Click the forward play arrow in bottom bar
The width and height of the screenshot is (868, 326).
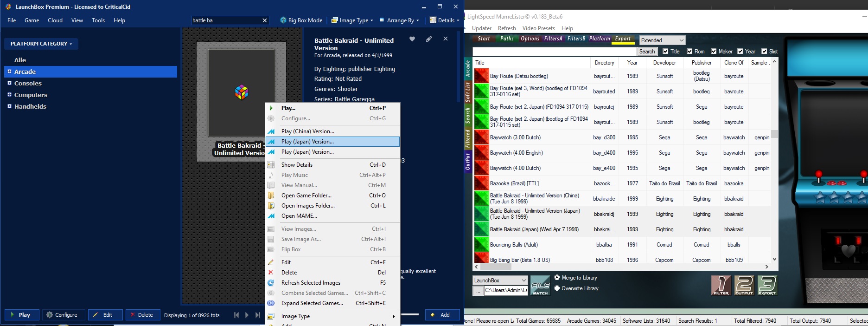247,315
